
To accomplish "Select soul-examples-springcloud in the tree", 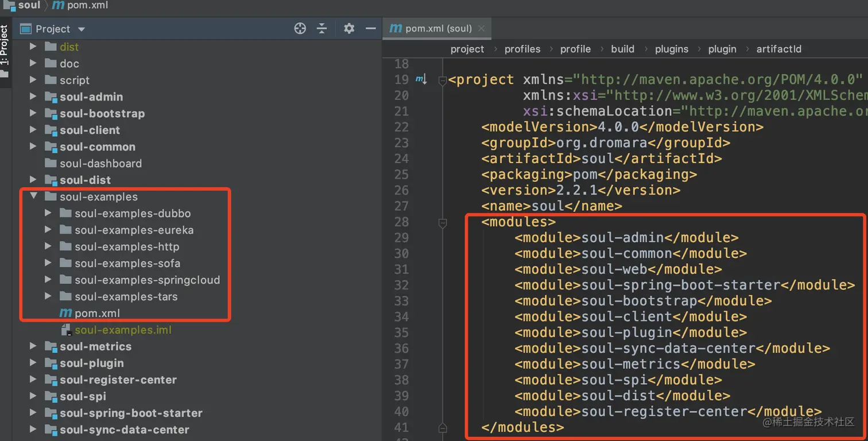I will pyautogui.click(x=147, y=280).
